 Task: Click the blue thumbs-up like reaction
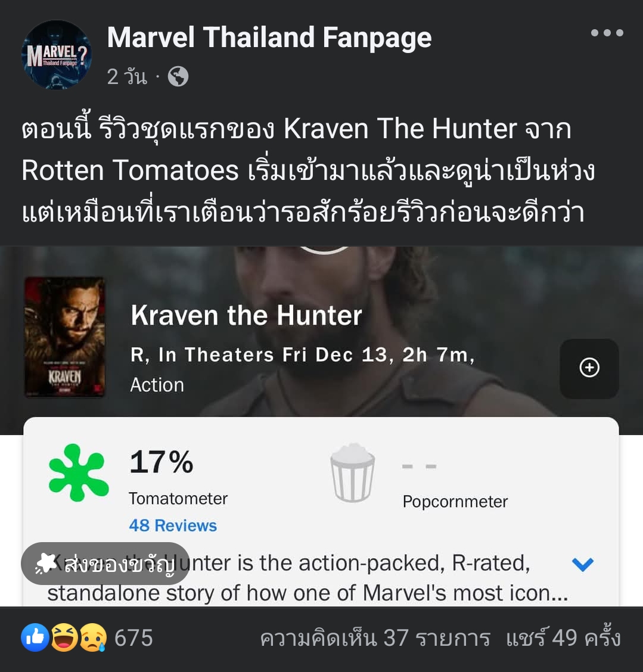click(35, 637)
